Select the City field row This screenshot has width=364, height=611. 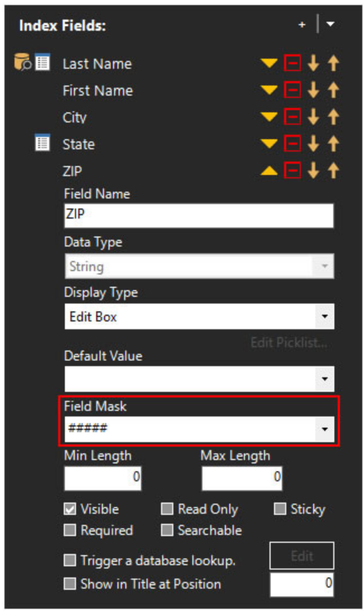pos(74,117)
